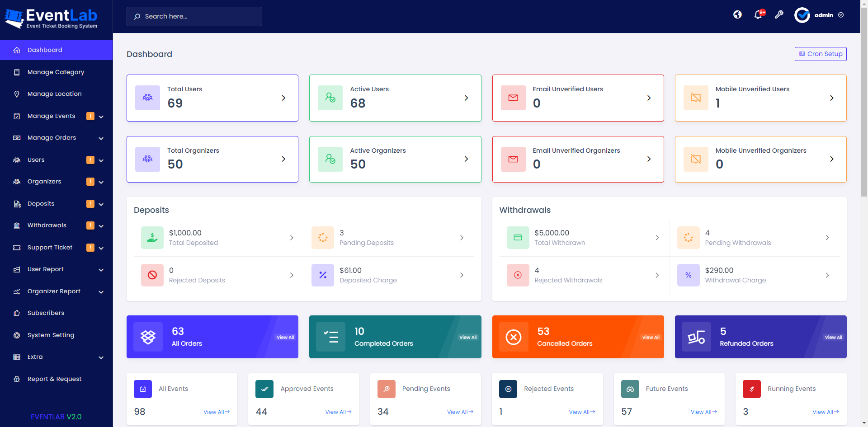Click the language globe icon in header

point(737,15)
